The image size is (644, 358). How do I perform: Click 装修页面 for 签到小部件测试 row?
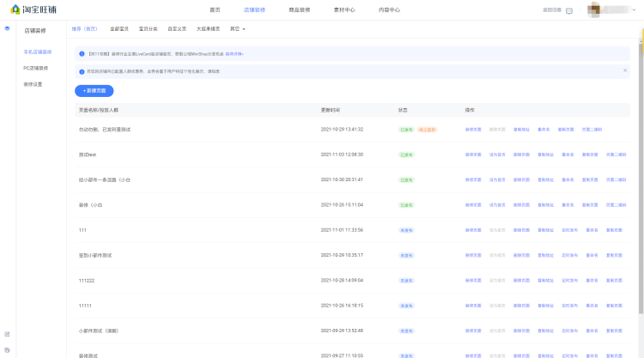click(473, 255)
